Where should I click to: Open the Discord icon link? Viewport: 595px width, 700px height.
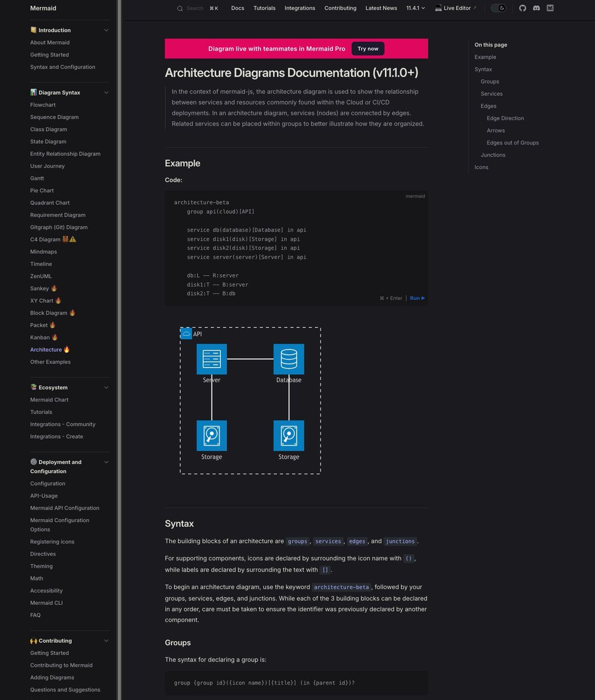point(536,8)
